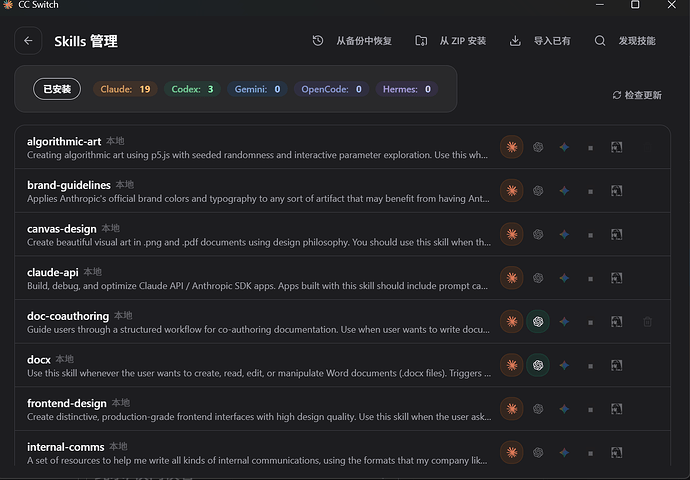Enable Hermes for internal-comms skill
Image resolution: width=690 pixels, height=480 pixels.
pyautogui.click(x=617, y=452)
